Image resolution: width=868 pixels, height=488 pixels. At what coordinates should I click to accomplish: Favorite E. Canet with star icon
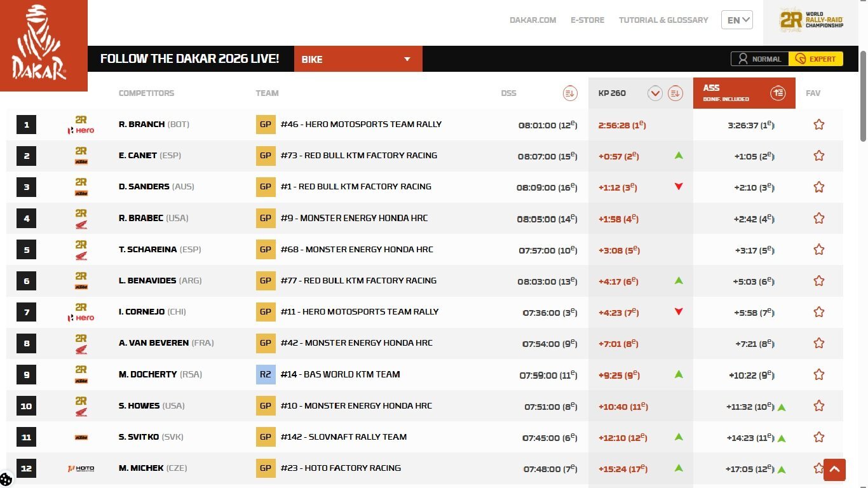(819, 156)
